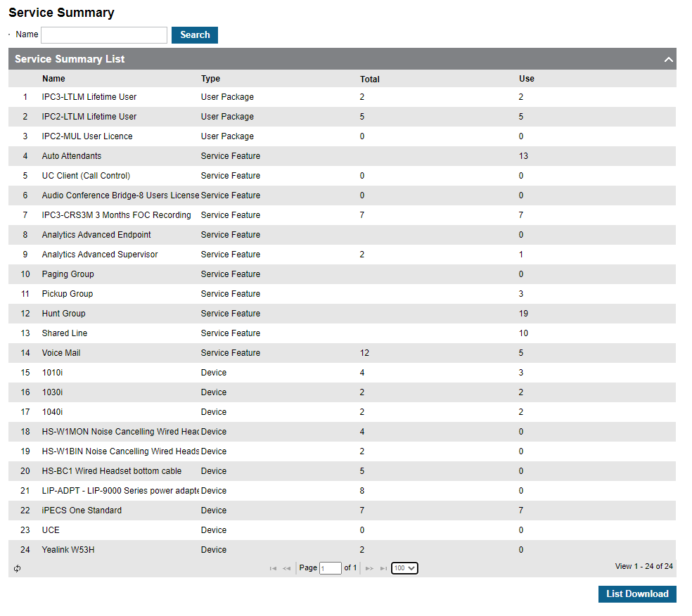Click the List Download button

point(637,594)
